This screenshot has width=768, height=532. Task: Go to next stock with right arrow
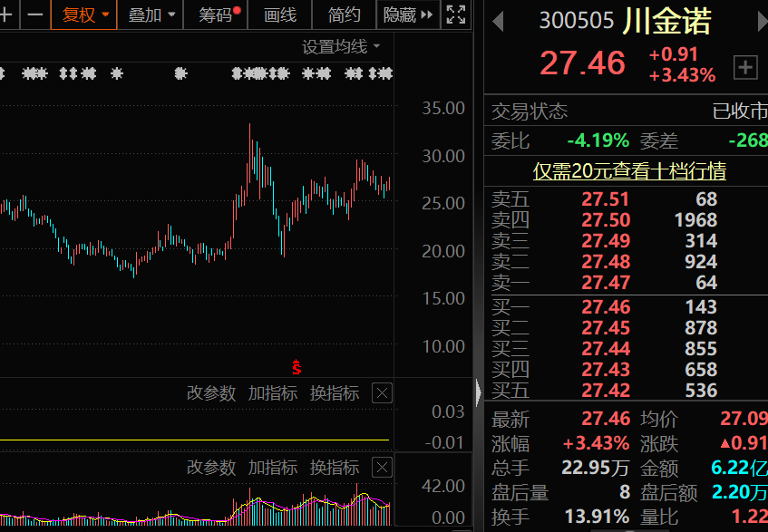pyautogui.click(x=762, y=22)
